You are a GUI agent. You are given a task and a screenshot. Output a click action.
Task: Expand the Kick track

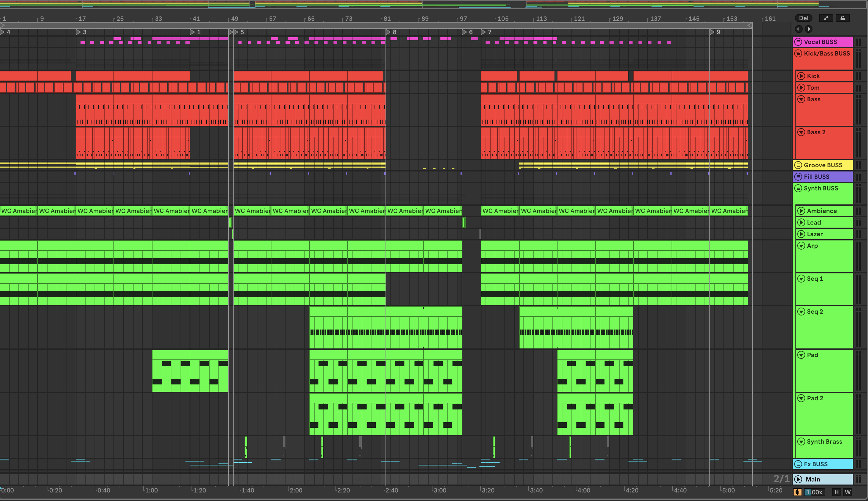click(801, 76)
